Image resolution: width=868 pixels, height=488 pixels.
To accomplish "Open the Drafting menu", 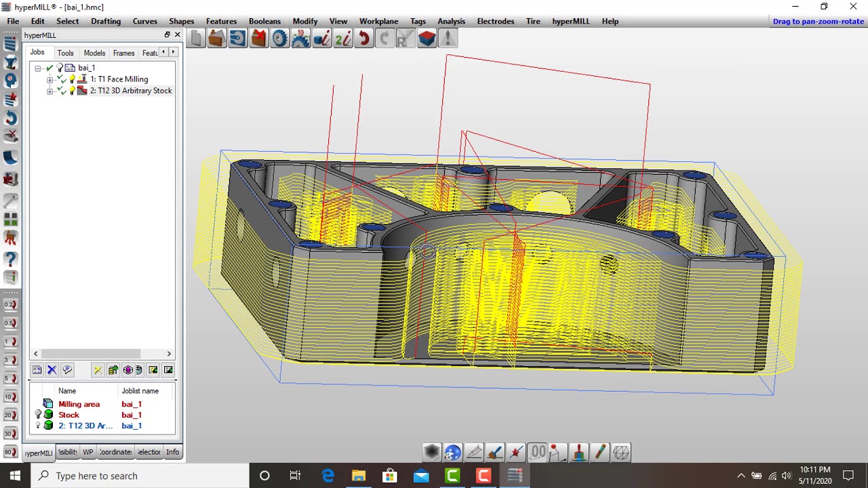I will pyautogui.click(x=106, y=21).
